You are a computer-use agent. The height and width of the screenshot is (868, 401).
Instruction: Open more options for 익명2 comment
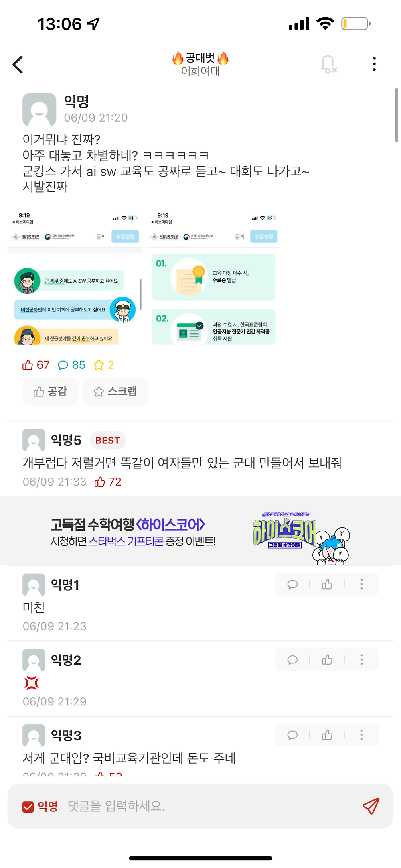[362, 659]
